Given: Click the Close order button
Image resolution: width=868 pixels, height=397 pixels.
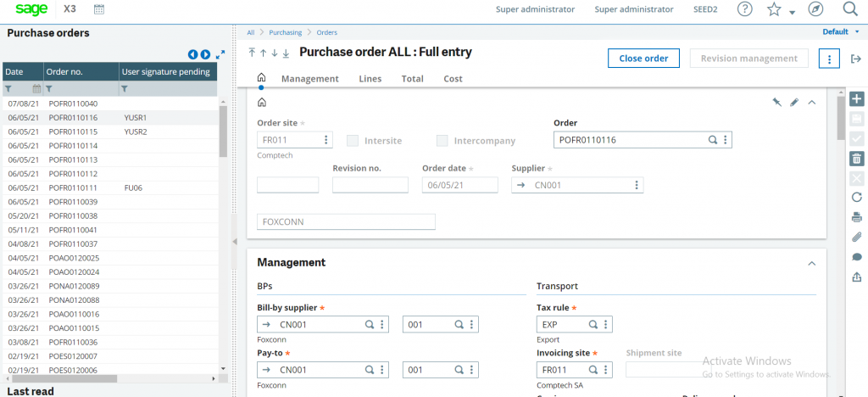Looking at the screenshot, I should [x=643, y=59].
